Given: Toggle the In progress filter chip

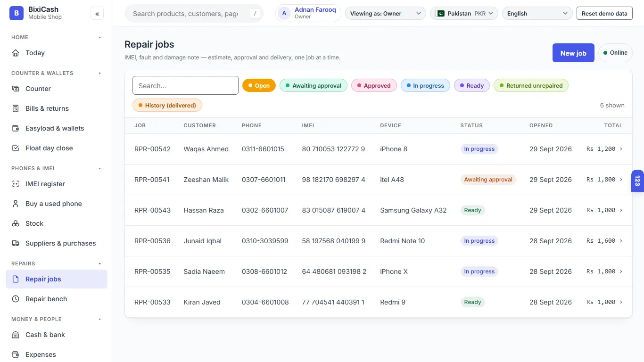Looking at the screenshot, I should (425, 85).
